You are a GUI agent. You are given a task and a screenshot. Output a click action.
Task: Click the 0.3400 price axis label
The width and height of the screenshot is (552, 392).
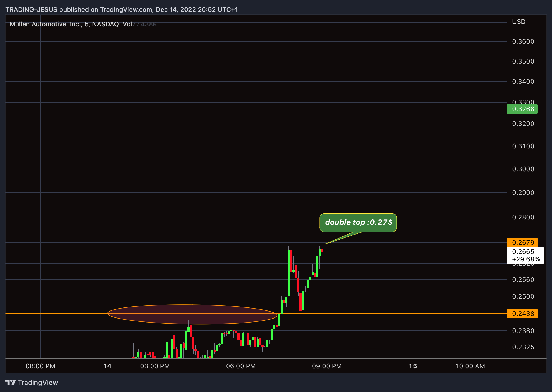(x=523, y=82)
